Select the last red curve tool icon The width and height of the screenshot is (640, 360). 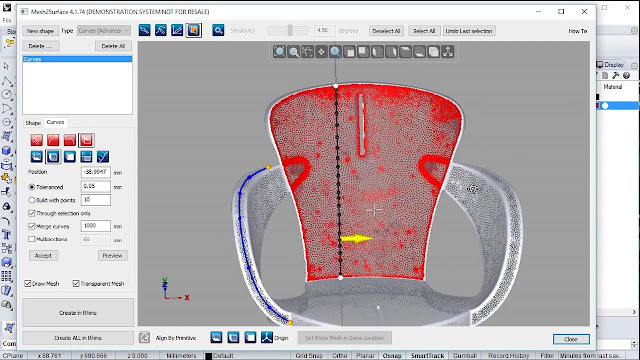(86, 140)
